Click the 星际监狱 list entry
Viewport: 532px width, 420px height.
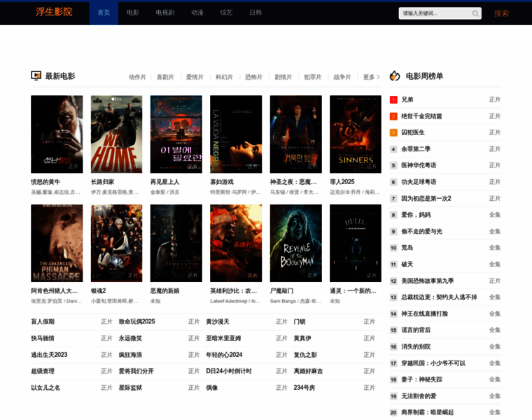[130, 388]
